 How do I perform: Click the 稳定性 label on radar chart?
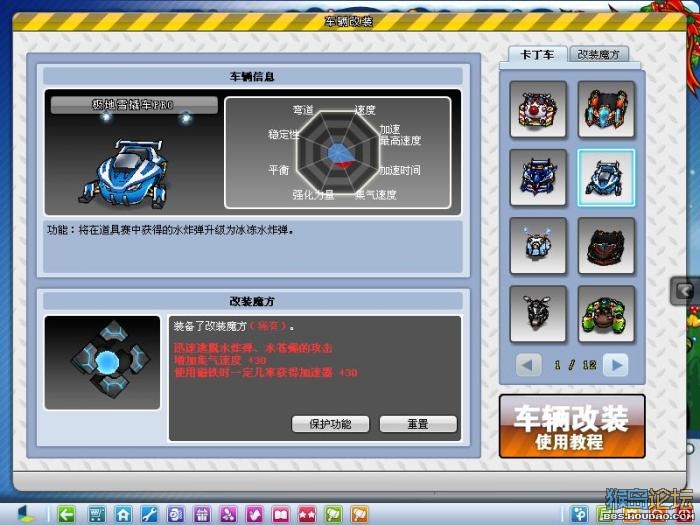pos(283,134)
